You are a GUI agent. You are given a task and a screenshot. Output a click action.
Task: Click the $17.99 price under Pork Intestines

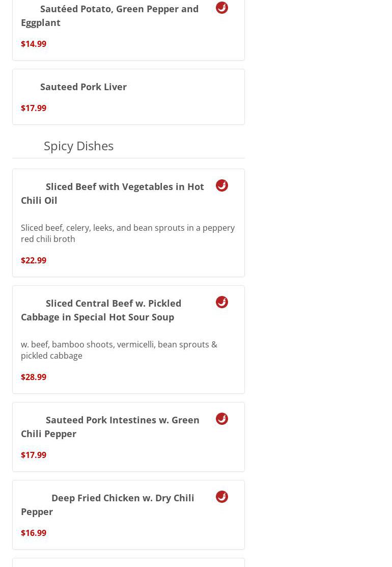pyautogui.click(x=34, y=455)
